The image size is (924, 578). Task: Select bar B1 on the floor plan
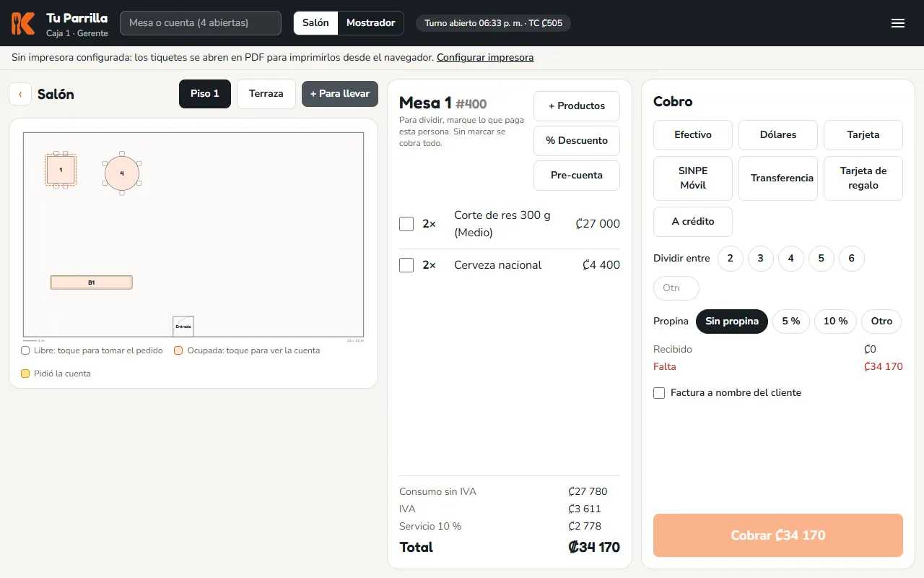(x=92, y=282)
